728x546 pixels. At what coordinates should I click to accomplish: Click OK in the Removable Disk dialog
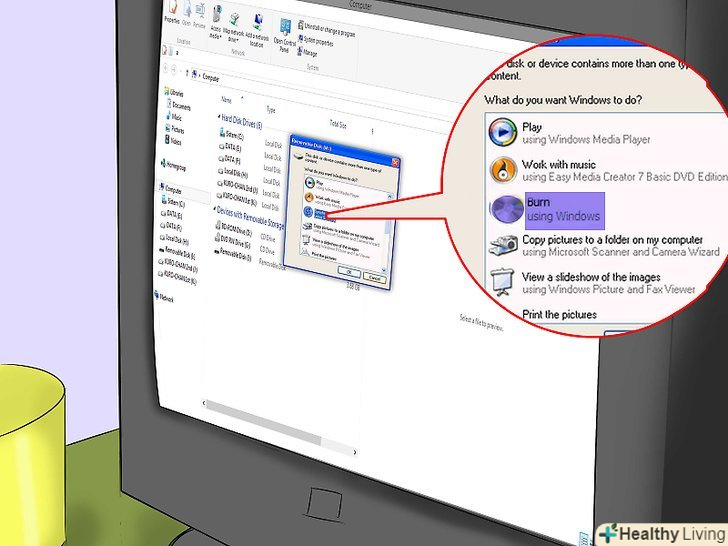click(349, 272)
